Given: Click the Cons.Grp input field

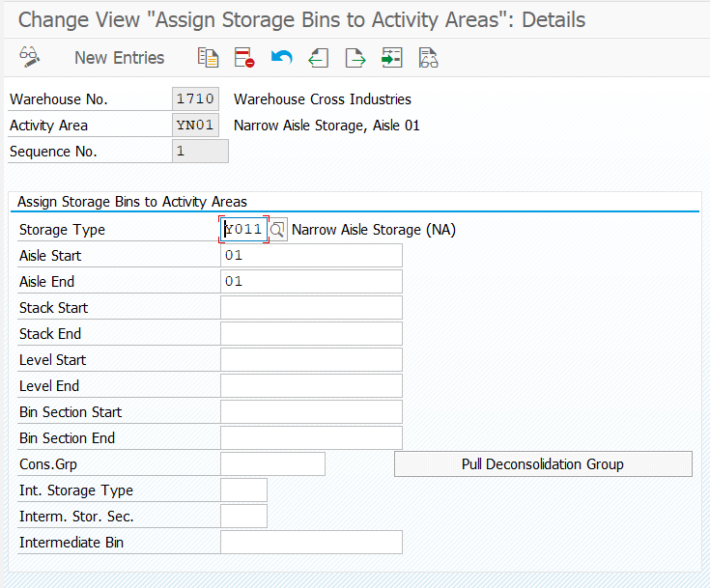Looking at the screenshot, I should click(271, 464).
